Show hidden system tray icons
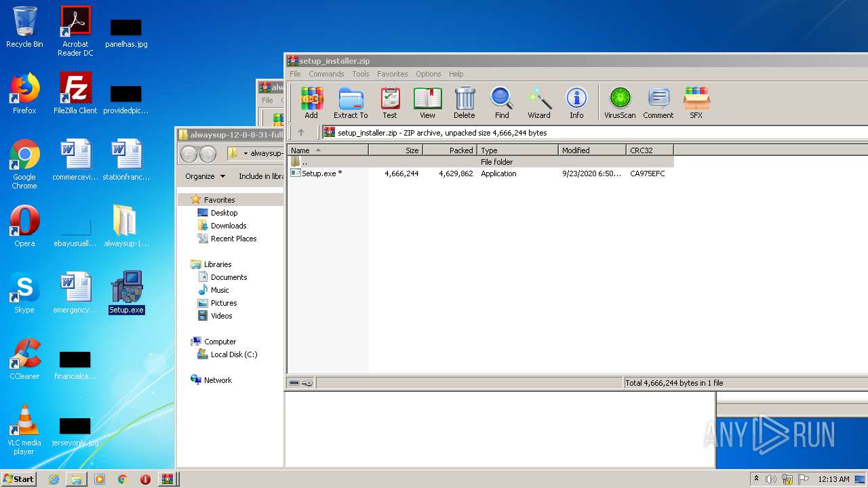 (x=756, y=479)
